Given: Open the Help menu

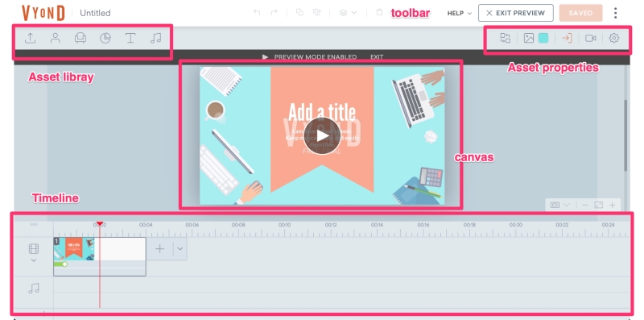Looking at the screenshot, I should tap(459, 13).
